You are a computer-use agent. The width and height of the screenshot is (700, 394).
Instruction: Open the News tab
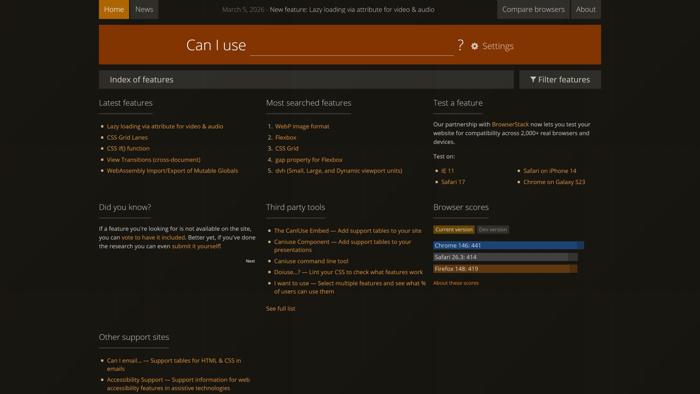[x=144, y=9]
